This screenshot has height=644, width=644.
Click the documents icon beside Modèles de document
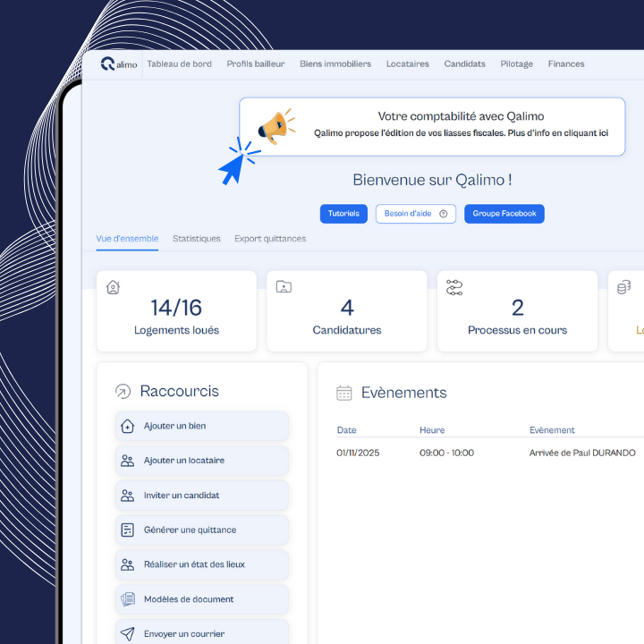click(127, 599)
